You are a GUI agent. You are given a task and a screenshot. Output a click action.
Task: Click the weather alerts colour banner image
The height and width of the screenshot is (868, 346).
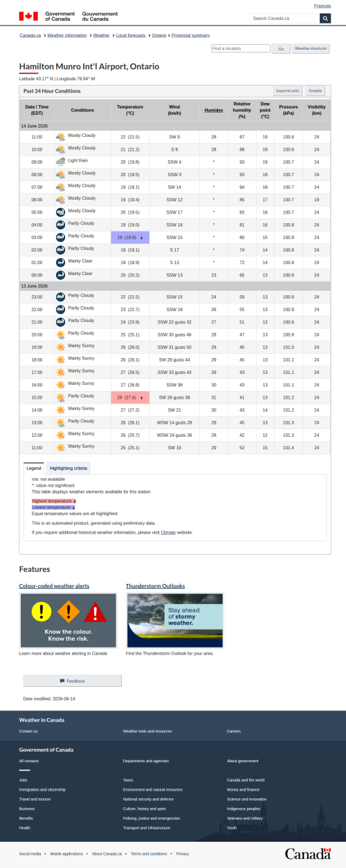68,620
